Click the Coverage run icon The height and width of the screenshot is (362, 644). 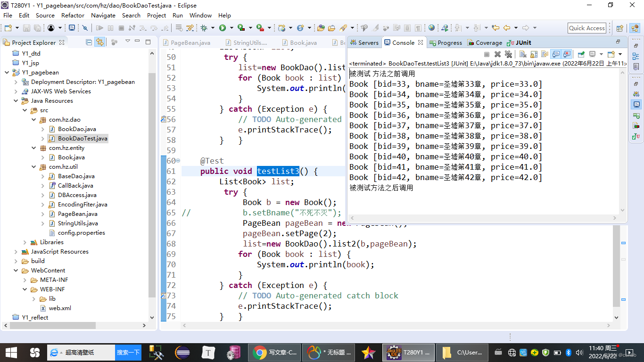point(241,28)
